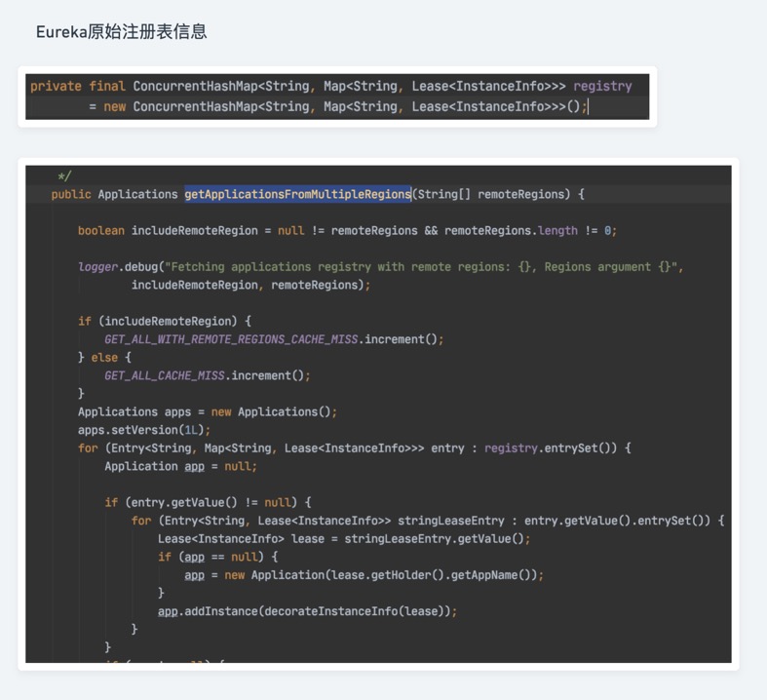Open the ConcurrentHashMap registry code image
767x700 pixels.
(x=336, y=97)
